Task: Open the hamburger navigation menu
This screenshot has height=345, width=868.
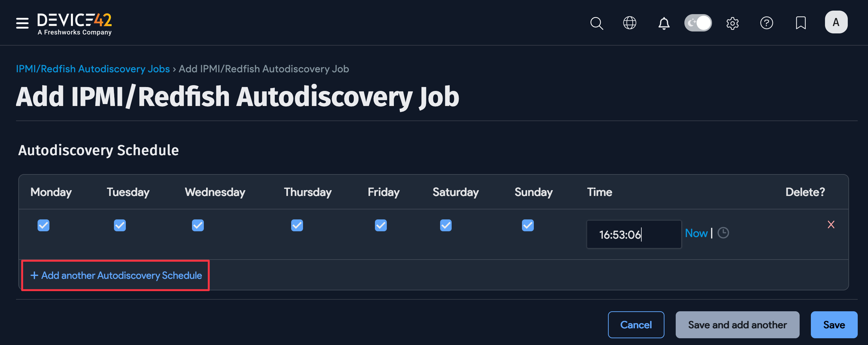Action: tap(22, 23)
